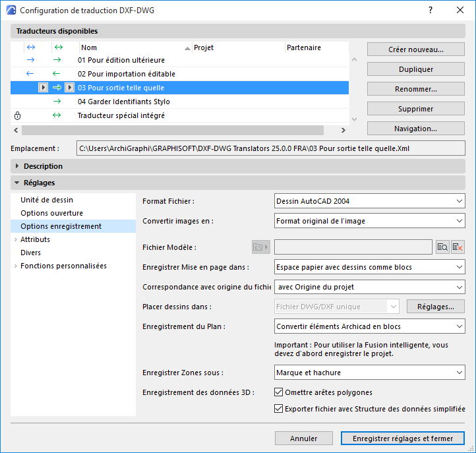Select the Attributs settings page
This screenshot has width=476, height=453.
(x=35, y=239)
